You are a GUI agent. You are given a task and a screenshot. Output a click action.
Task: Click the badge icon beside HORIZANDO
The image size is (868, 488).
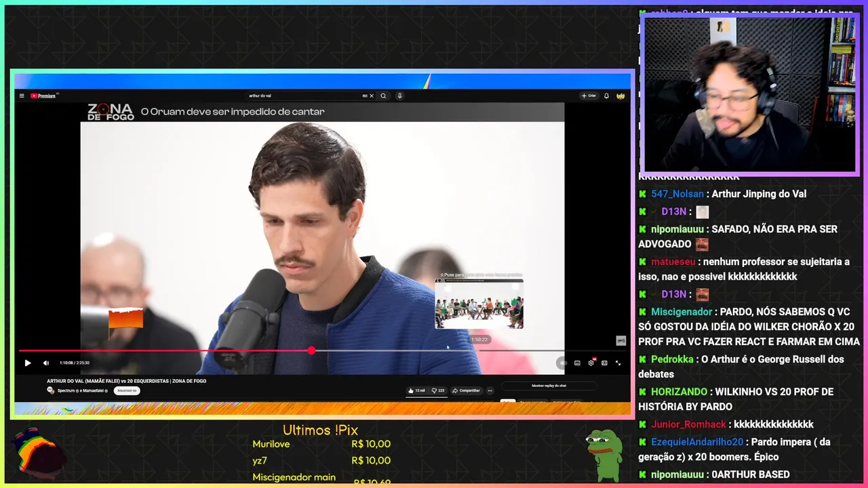tap(642, 392)
